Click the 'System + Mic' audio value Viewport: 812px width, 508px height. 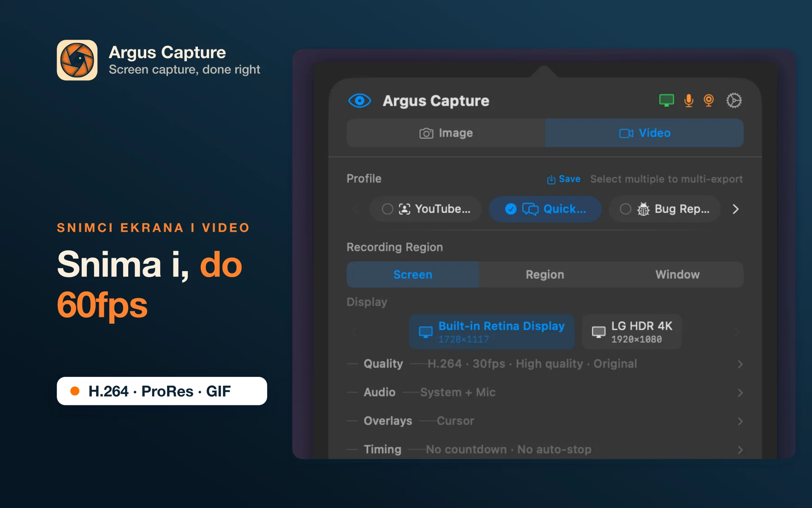[458, 393]
